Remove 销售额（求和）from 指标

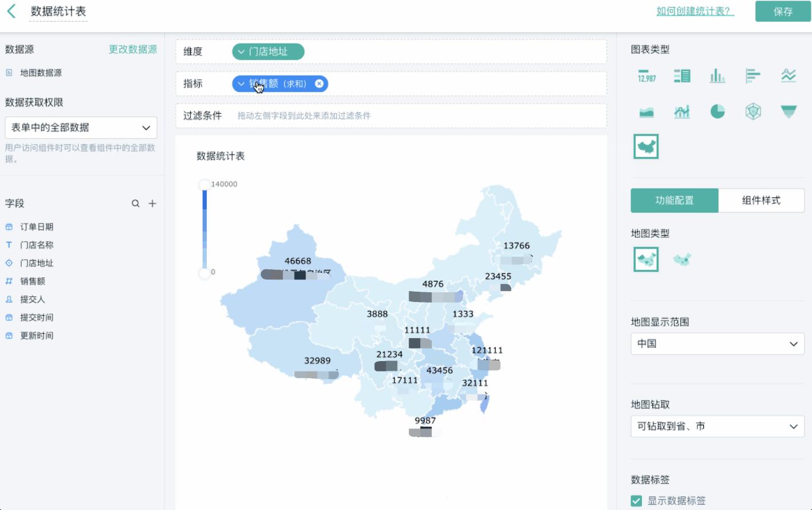[320, 84]
